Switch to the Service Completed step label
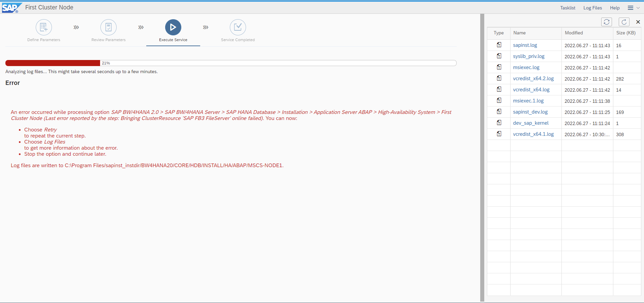The width and height of the screenshot is (644, 303). coord(238,40)
